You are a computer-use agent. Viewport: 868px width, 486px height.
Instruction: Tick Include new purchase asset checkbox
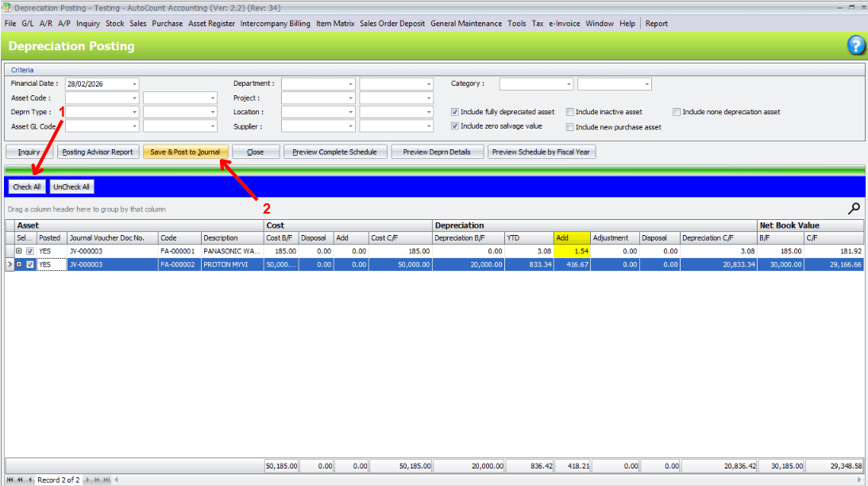570,126
